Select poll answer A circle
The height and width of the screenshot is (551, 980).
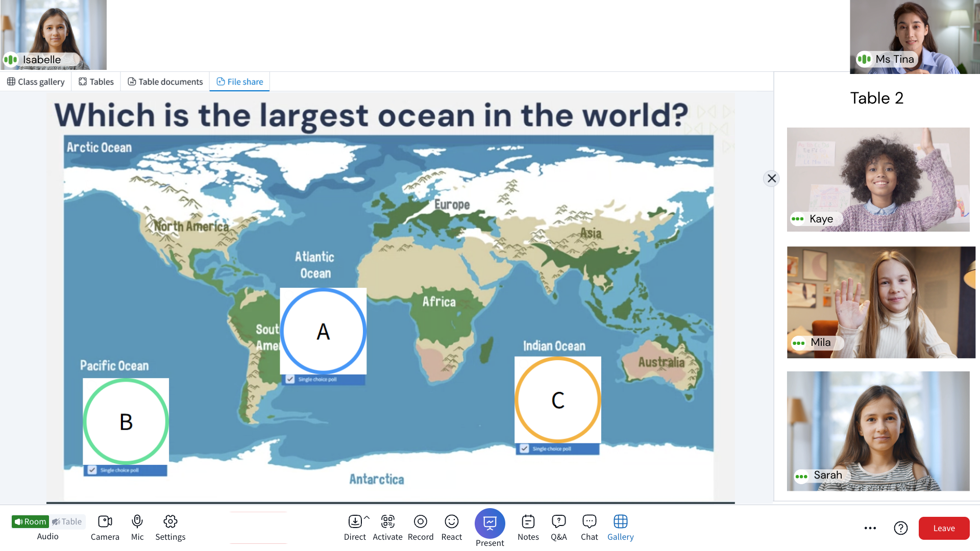323,331
